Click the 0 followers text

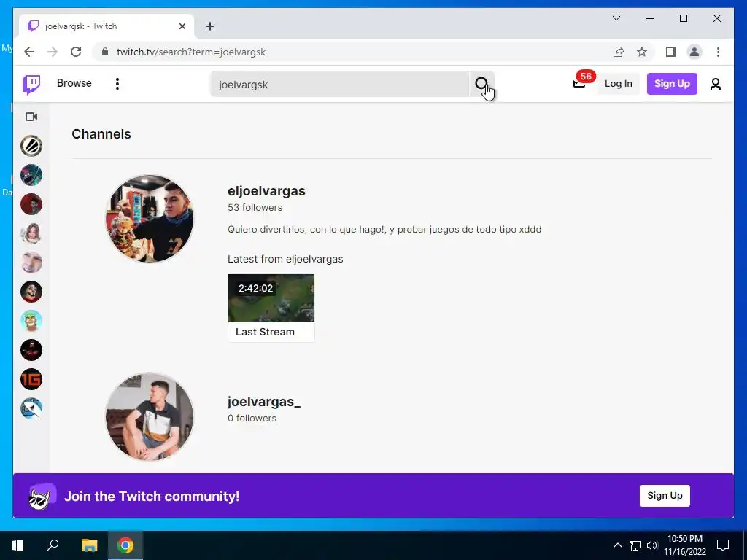[252, 418]
